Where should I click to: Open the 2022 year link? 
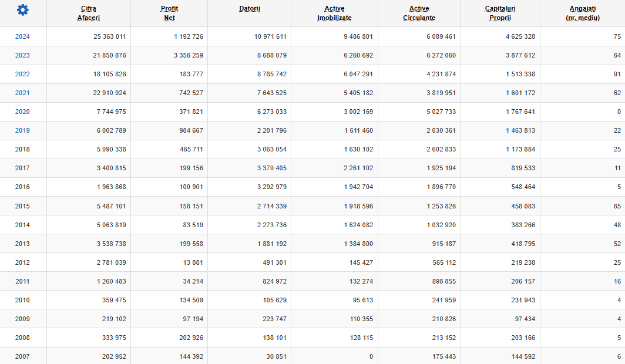pos(22,74)
